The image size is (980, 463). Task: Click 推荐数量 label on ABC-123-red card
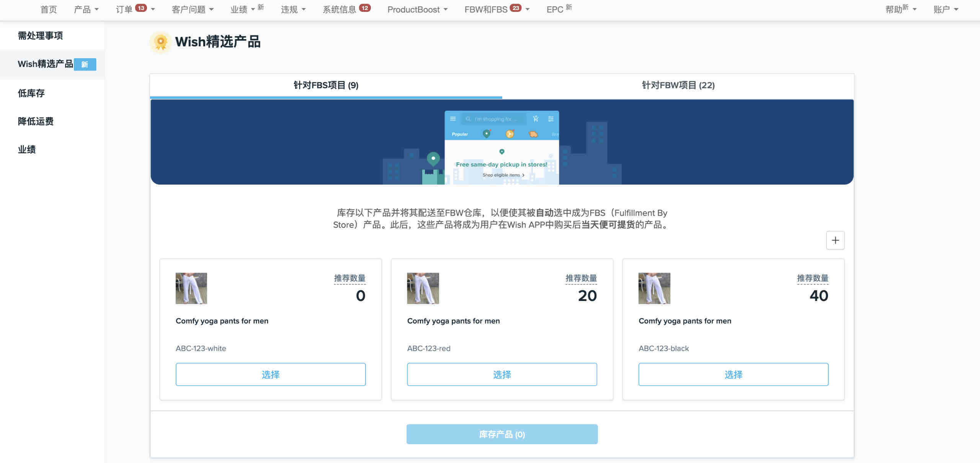[x=581, y=278]
